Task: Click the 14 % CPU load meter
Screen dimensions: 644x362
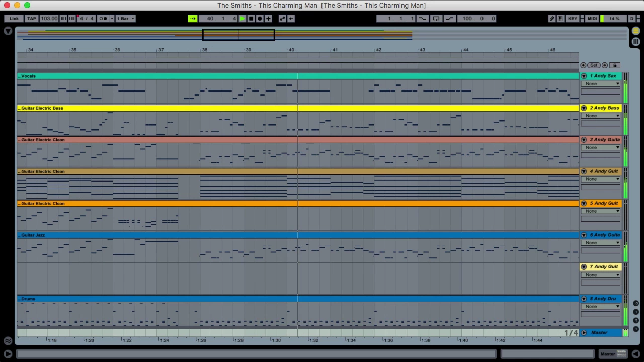Action: click(612, 19)
